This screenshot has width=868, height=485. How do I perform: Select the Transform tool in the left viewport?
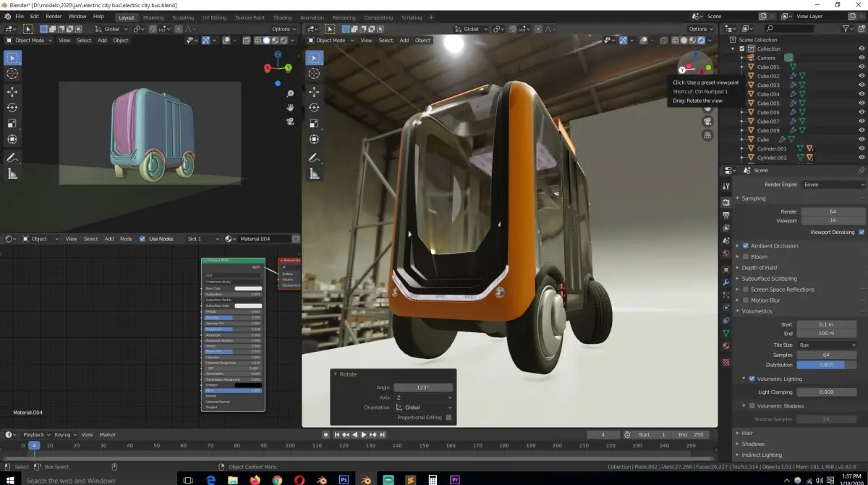[12, 139]
